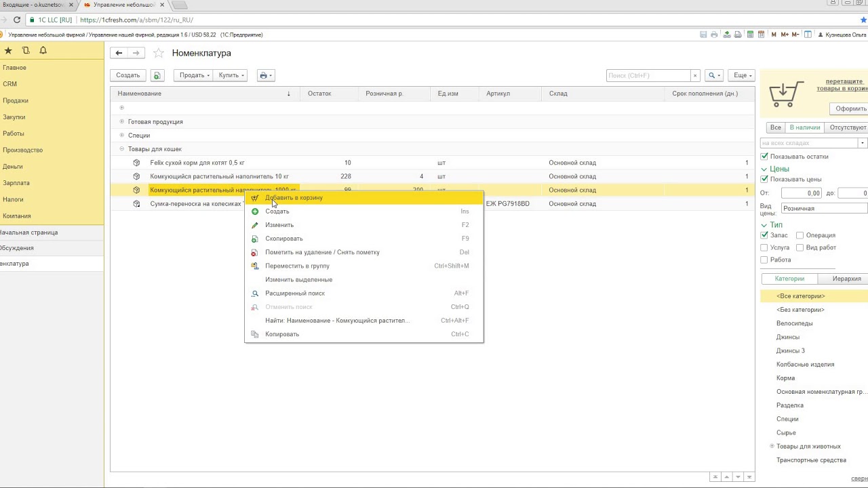
Task: Choose Изменить in the context menu
Action: coord(364,225)
